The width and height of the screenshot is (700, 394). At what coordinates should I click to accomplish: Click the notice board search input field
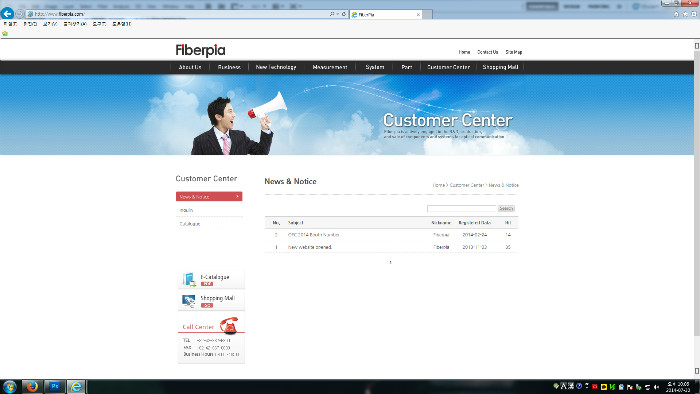coord(462,208)
